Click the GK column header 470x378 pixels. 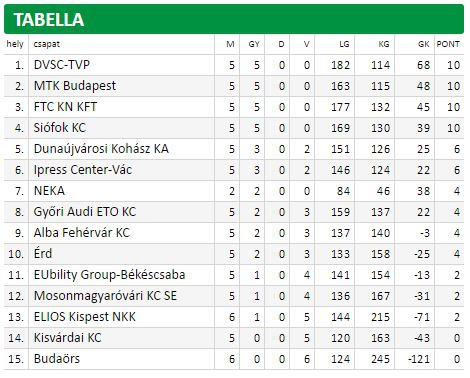click(424, 44)
